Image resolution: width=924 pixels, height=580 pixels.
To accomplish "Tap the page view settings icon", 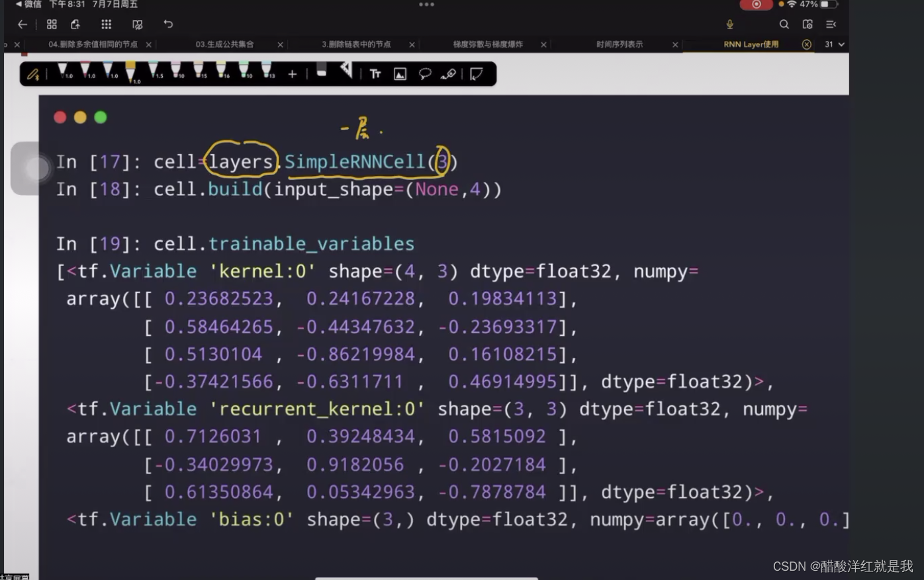I will [x=137, y=24].
